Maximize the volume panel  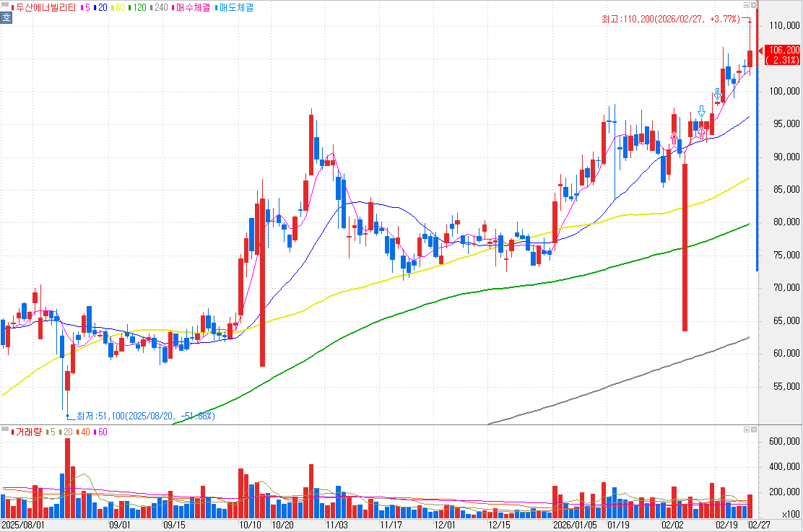tap(746, 429)
